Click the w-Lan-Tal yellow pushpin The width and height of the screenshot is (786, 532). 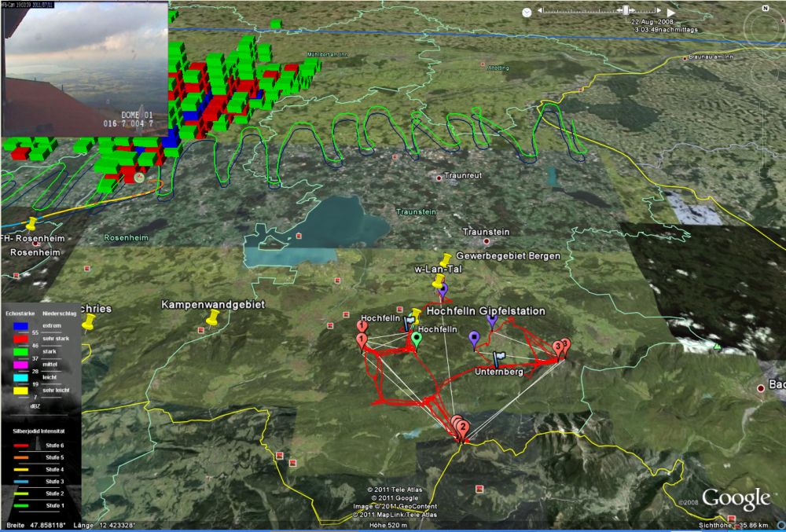coord(438,281)
